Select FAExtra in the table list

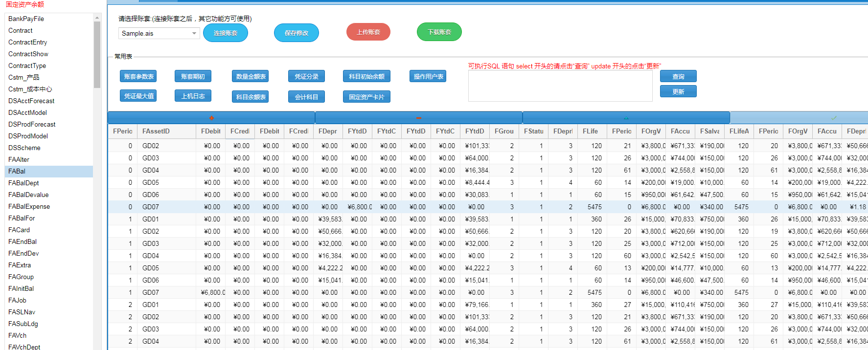point(49,265)
